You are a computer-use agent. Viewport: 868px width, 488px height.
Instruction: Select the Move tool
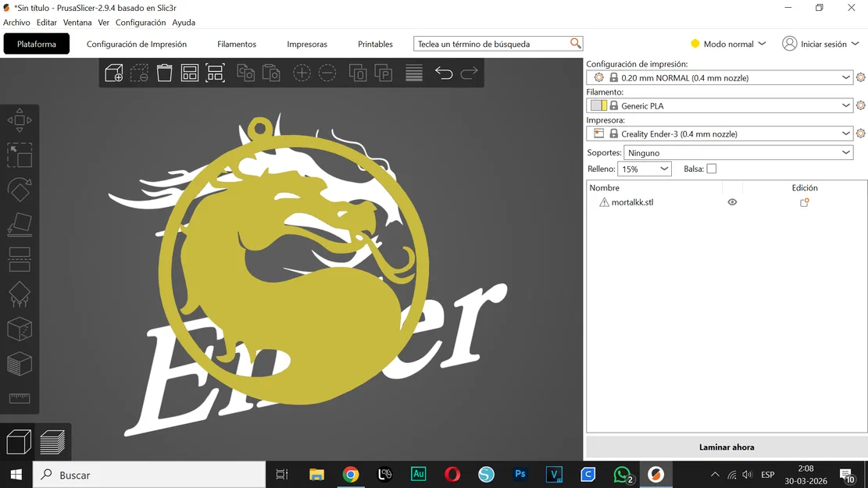[20, 119]
